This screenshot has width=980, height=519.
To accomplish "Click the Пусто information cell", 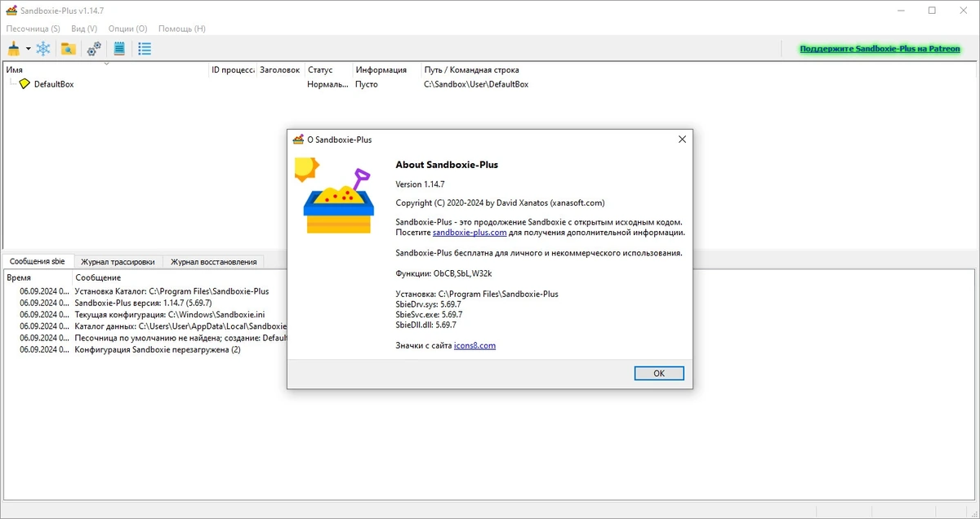I will point(367,84).
